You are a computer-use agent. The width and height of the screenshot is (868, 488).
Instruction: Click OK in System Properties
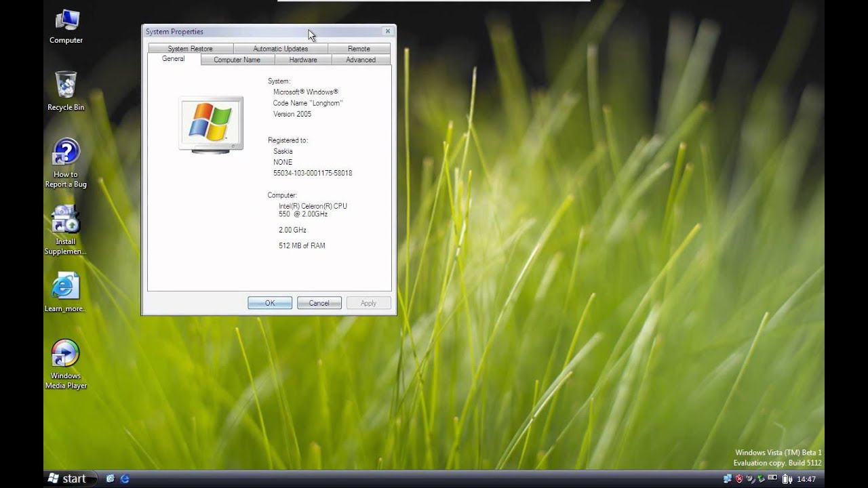point(270,303)
